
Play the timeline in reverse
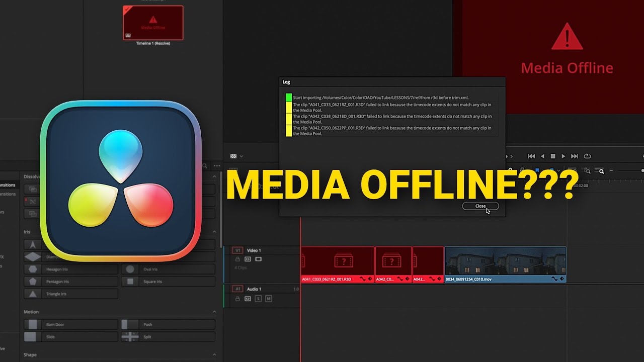[542, 156]
